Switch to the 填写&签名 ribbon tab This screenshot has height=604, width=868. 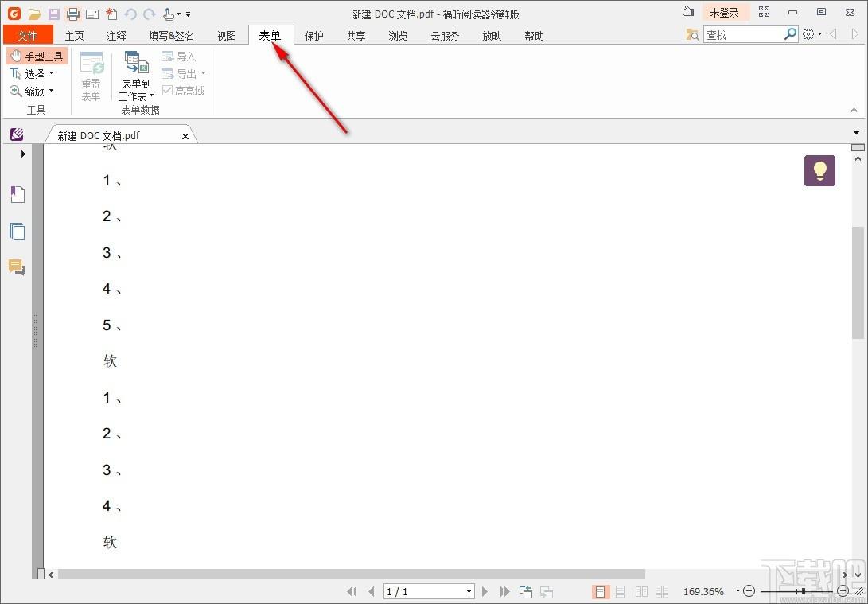(172, 36)
